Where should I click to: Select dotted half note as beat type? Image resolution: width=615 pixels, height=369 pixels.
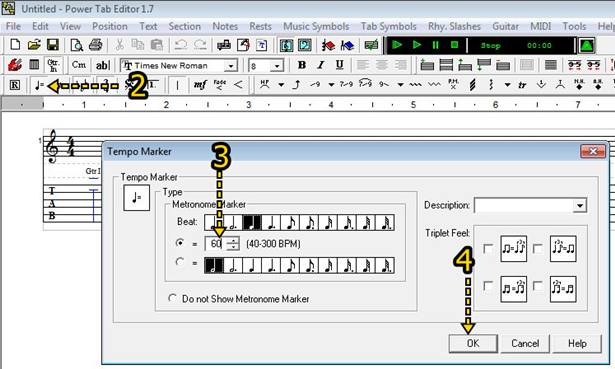[x=233, y=222]
